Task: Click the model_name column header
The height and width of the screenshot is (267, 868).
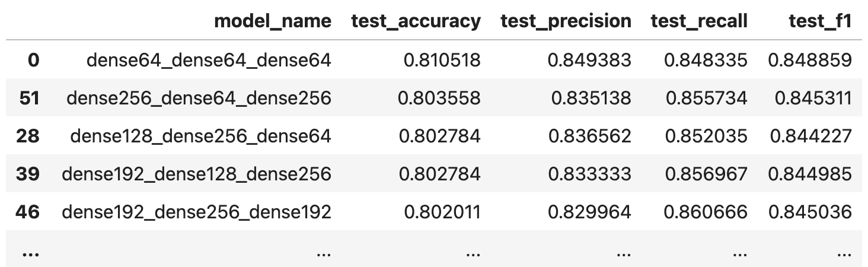Action: coord(272,21)
